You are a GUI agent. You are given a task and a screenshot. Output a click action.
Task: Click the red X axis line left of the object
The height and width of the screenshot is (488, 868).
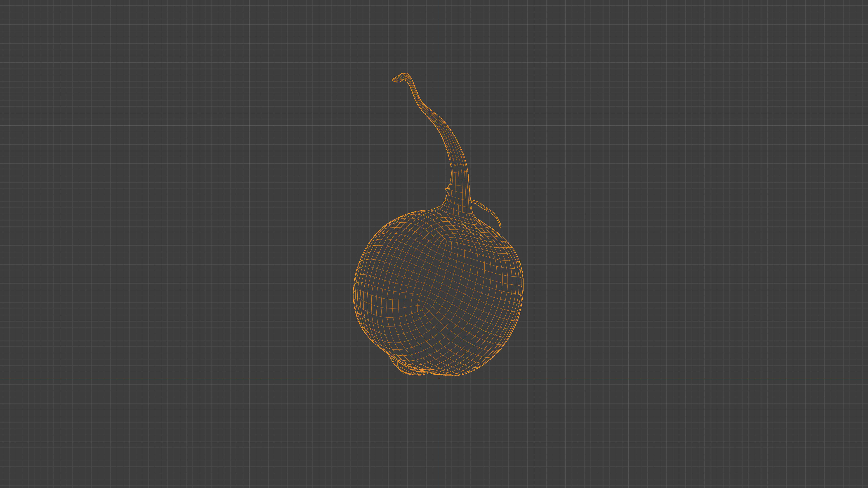click(168, 378)
